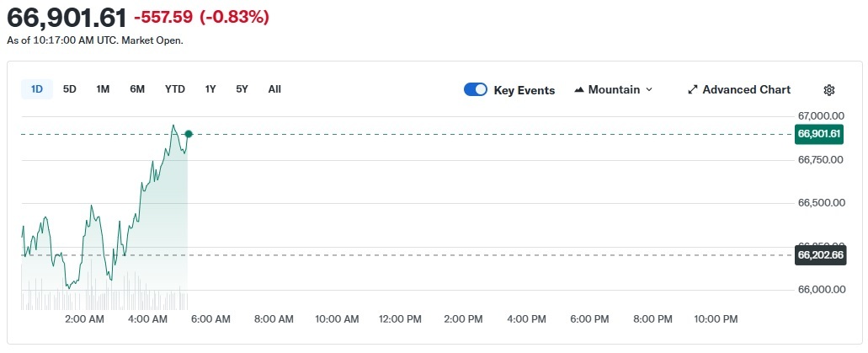Choose the 1Y time range
This screenshot has width=868, height=353.
coord(210,89)
